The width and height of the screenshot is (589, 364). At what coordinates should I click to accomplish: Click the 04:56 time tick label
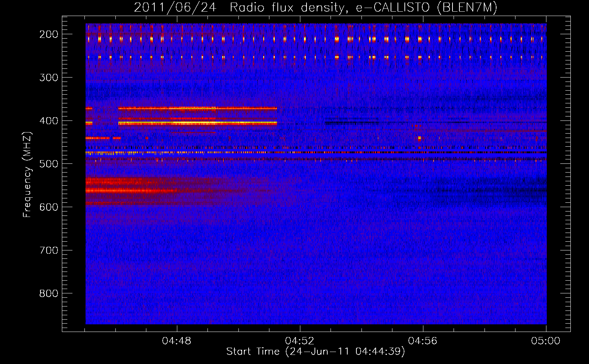423,341
